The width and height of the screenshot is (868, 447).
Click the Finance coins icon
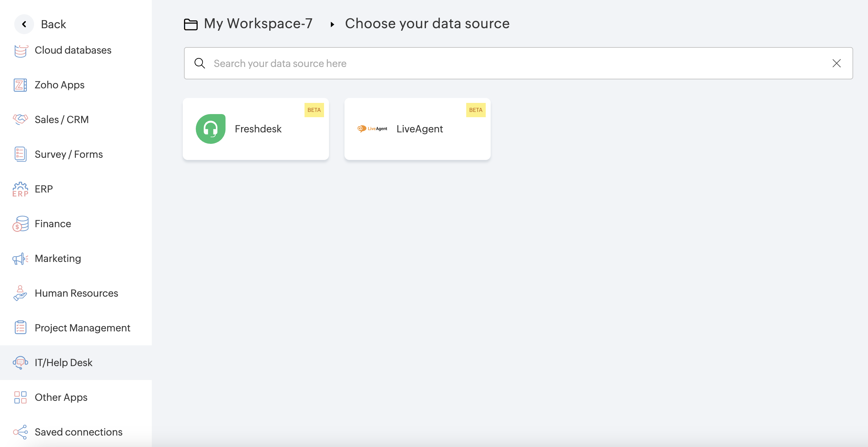click(x=20, y=224)
